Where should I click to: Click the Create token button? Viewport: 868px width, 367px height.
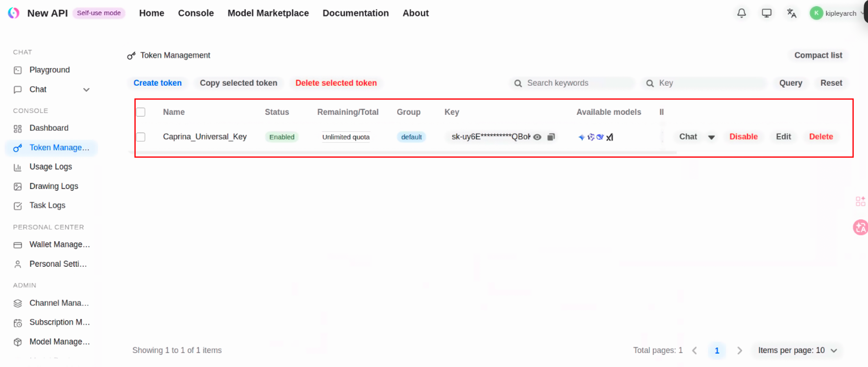157,83
